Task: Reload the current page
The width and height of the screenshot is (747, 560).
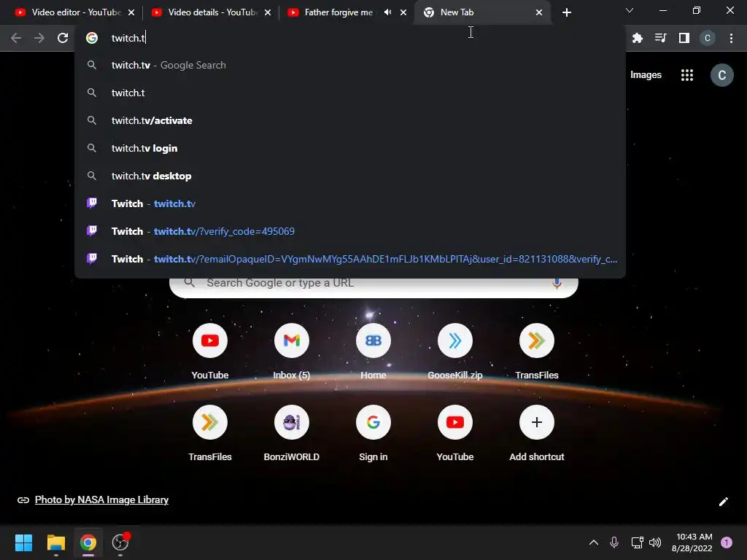Action: (63, 38)
